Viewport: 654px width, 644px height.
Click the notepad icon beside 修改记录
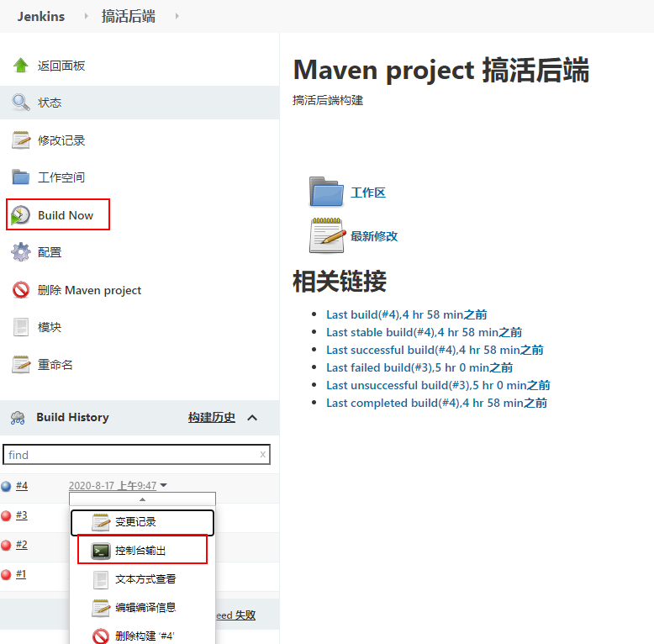(21, 140)
